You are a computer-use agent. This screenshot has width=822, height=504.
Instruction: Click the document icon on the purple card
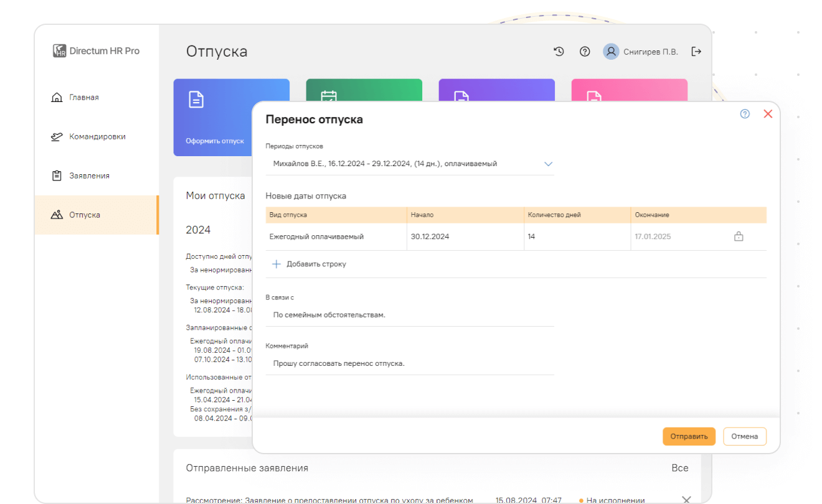(461, 96)
